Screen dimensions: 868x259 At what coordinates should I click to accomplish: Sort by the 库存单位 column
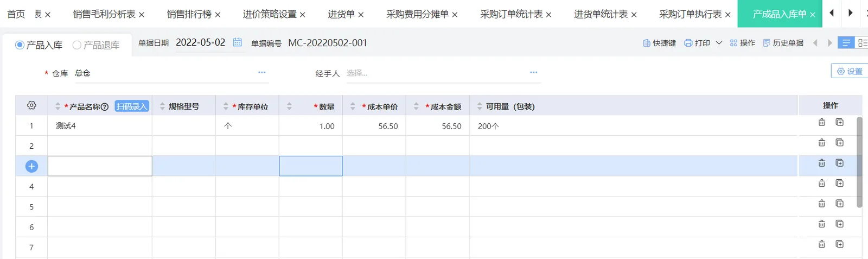pyautogui.click(x=226, y=107)
